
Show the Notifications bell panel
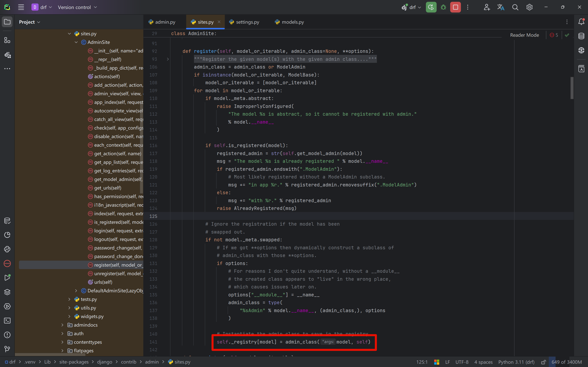coord(581,22)
